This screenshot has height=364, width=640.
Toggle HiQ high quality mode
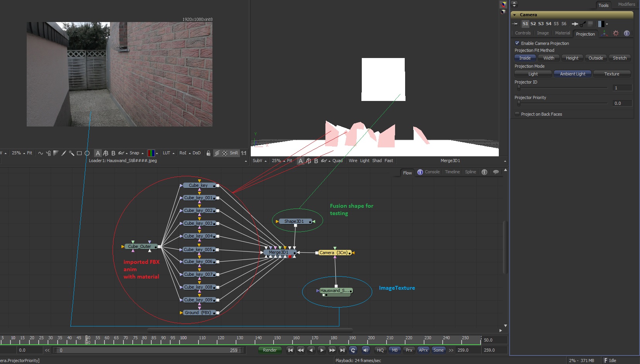380,350
